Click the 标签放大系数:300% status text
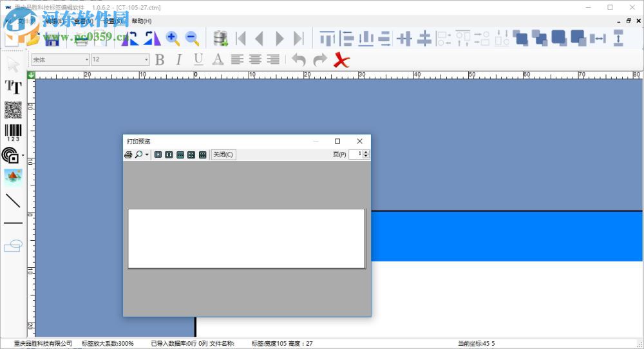644x349 pixels. tap(108, 344)
